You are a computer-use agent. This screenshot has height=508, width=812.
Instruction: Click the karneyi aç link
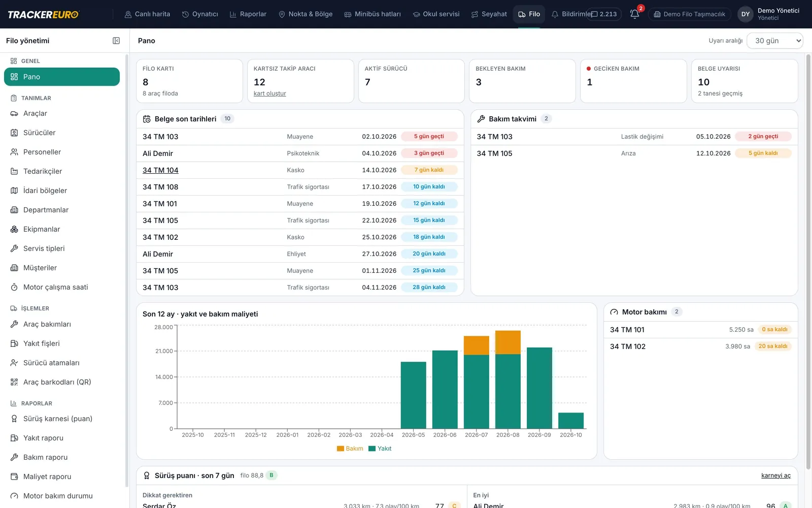[776, 475]
